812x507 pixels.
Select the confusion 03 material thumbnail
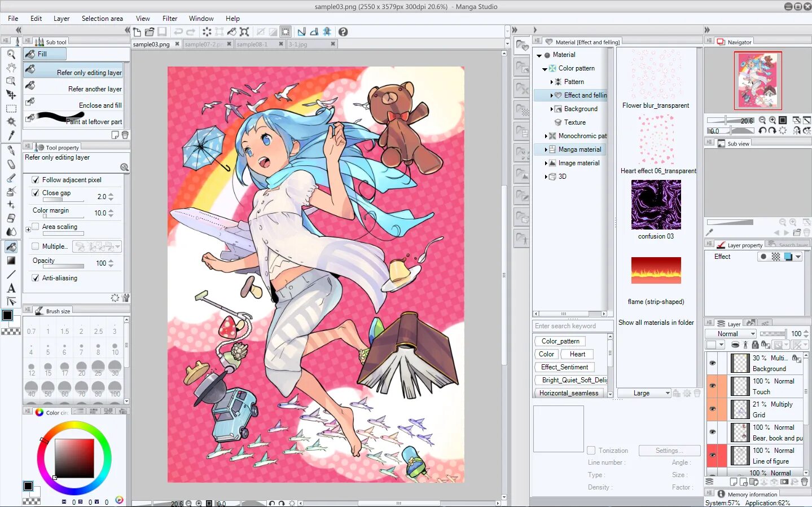click(656, 204)
